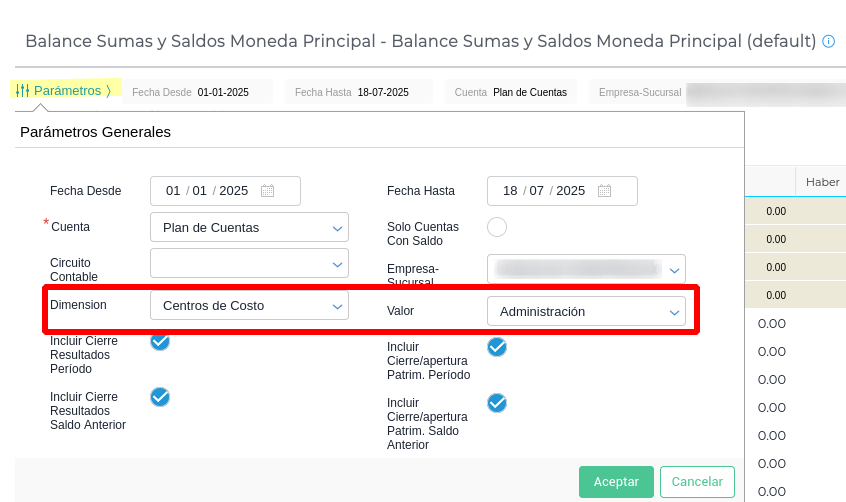The image size is (846, 502).
Task: Open calendar picker for Fecha Desde
Action: pyautogui.click(x=267, y=191)
